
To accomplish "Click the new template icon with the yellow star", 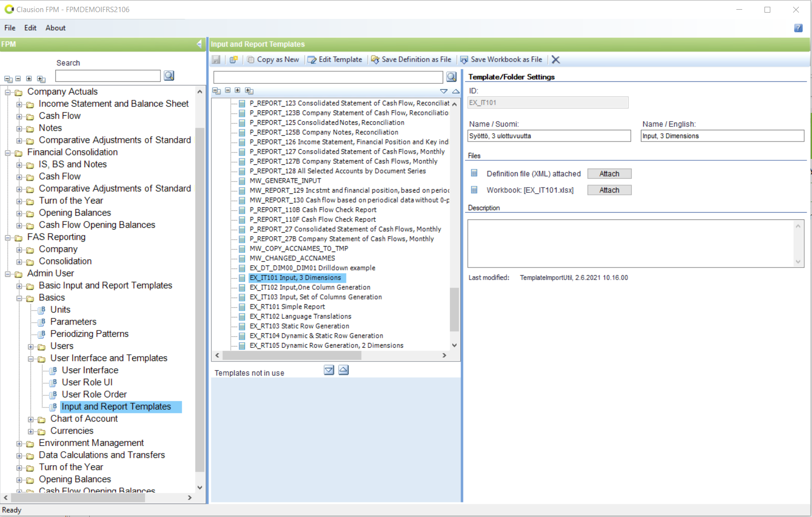I will pos(234,60).
